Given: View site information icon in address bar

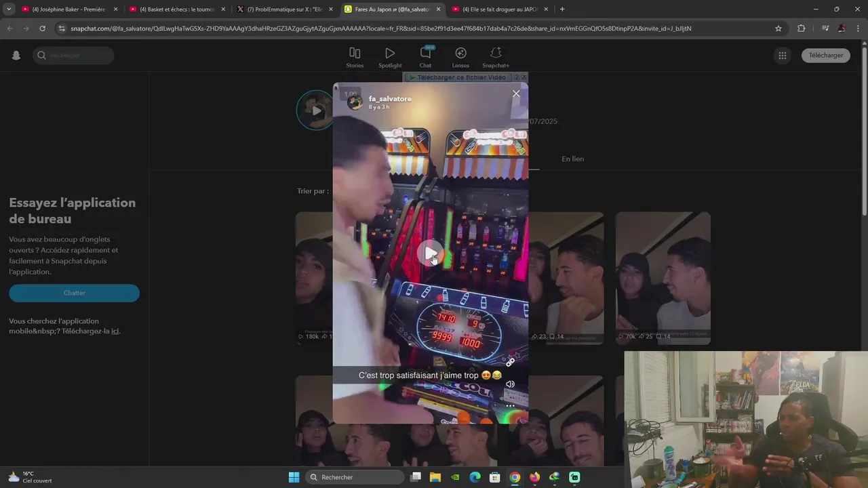Looking at the screenshot, I should 62,28.
